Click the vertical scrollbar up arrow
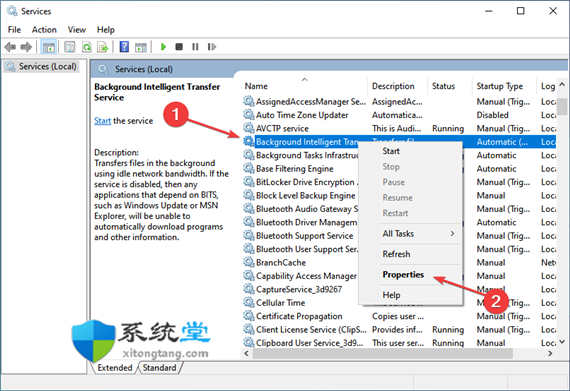Screen dimensions: 570x391 [x=562, y=84]
